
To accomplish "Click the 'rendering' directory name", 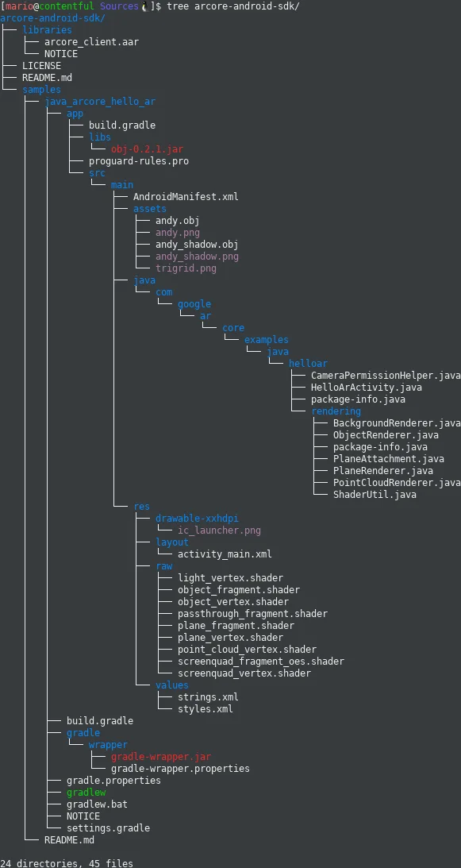I will [x=336, y=412].
